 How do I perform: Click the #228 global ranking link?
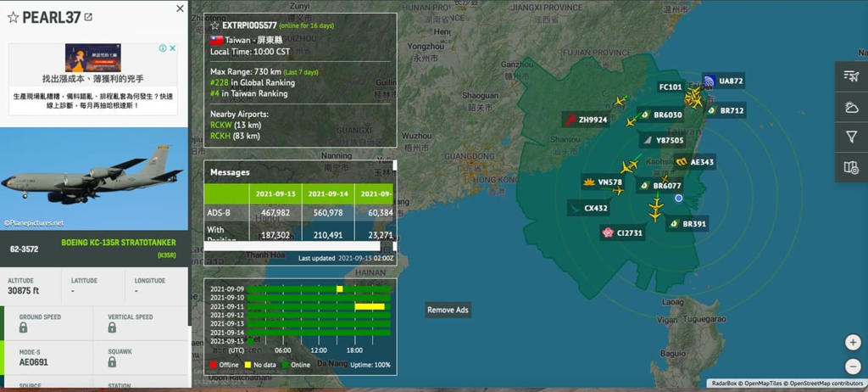[x=219, y=82]
